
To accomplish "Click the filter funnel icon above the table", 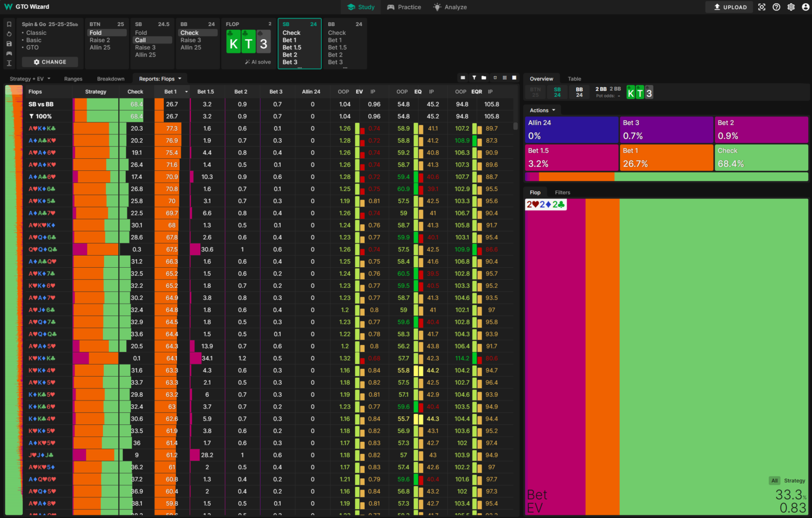I will coord(474,78).
